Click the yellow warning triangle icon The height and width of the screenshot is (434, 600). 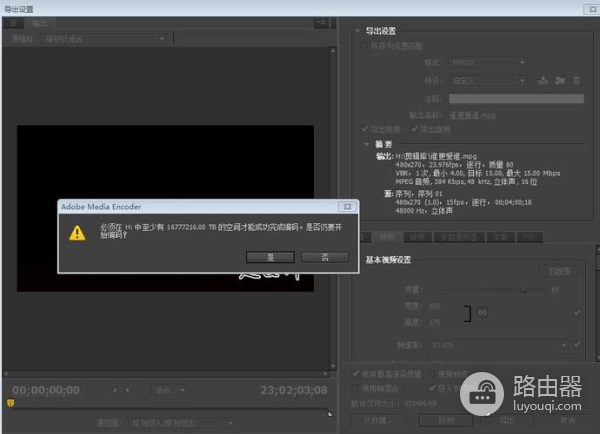point(77,233)
